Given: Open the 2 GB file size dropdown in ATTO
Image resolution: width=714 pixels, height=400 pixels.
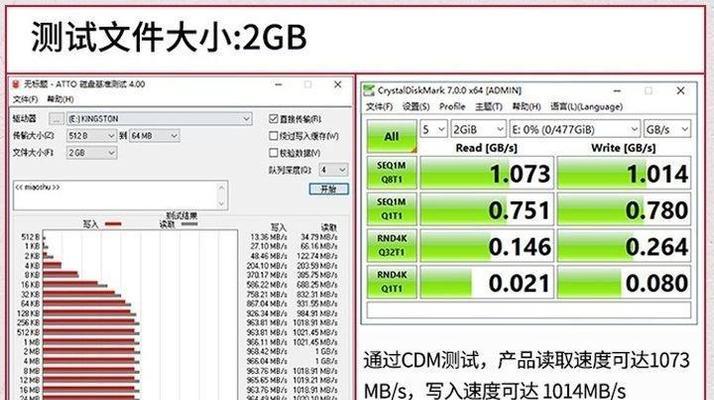Looking at the screenshot, I should pyautogui.click(x=92, y=153).
